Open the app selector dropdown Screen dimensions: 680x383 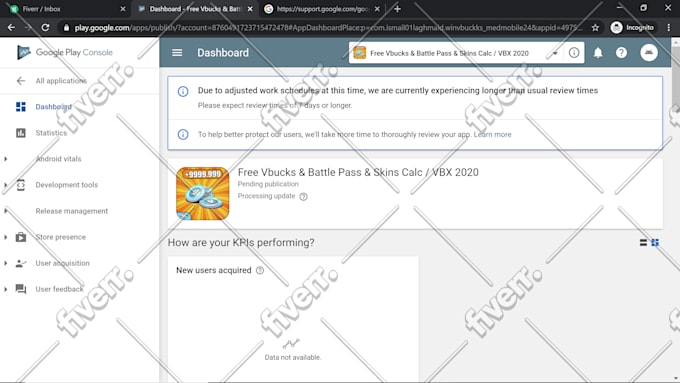pos(454,53)
